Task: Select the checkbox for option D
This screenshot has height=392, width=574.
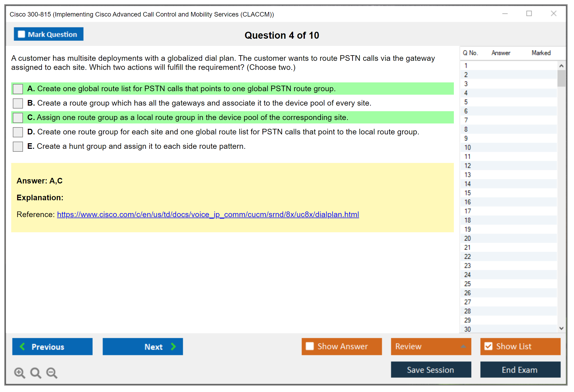Action: click(18, 132)
